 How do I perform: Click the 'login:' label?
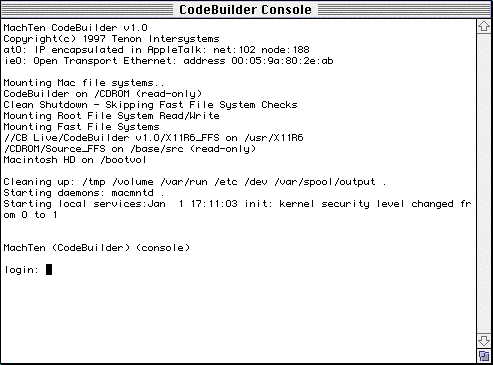21,270
